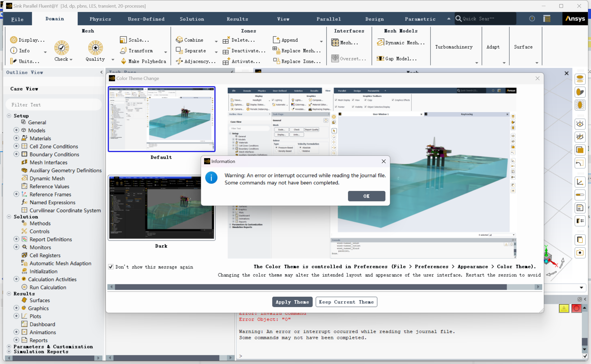Screen dimensions: 591x364
Task: Uncheck Don't show this message again
Action: click(x=111, y=267)
